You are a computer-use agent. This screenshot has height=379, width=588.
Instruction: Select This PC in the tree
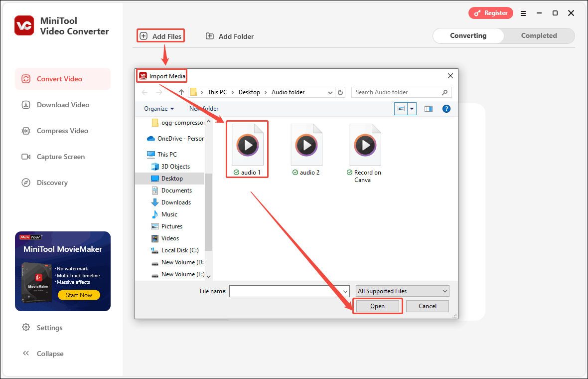coord(162,154)
